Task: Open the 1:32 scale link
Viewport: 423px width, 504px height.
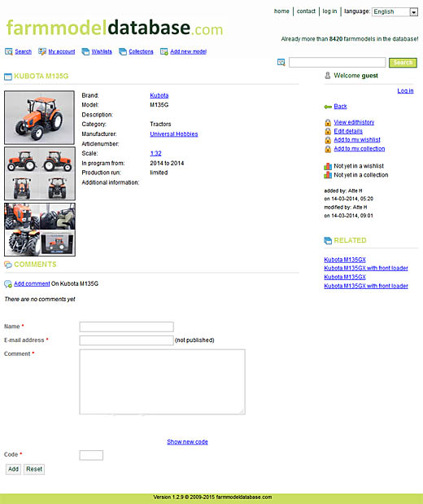Action: [x=155, y=153]
